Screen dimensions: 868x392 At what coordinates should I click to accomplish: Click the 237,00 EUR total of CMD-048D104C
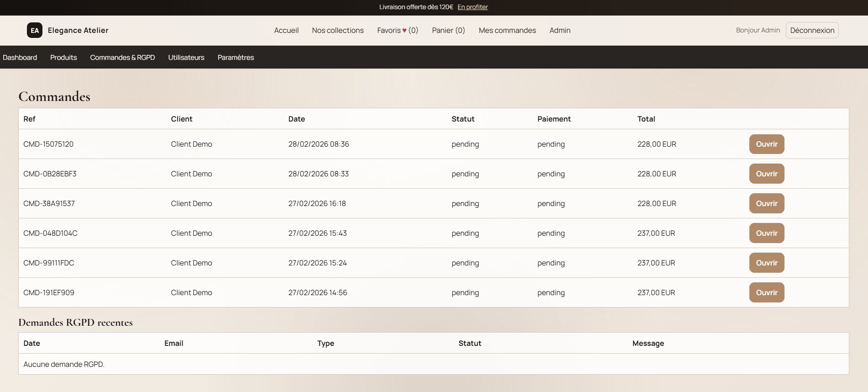[x=656, y=233]
